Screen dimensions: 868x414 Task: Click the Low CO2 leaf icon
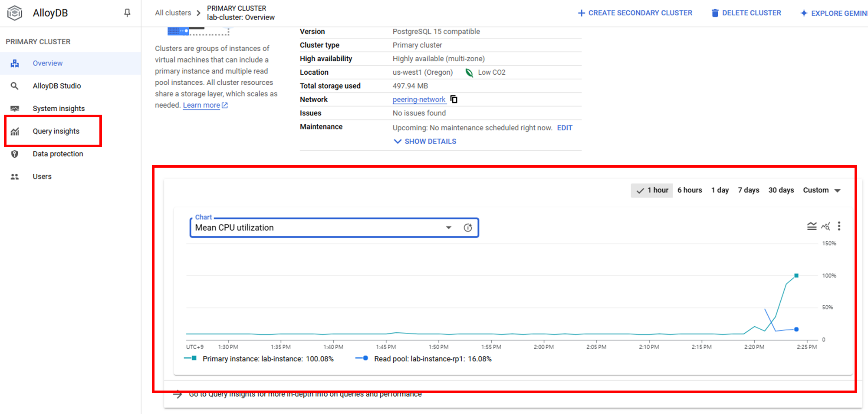click(469, 73)
